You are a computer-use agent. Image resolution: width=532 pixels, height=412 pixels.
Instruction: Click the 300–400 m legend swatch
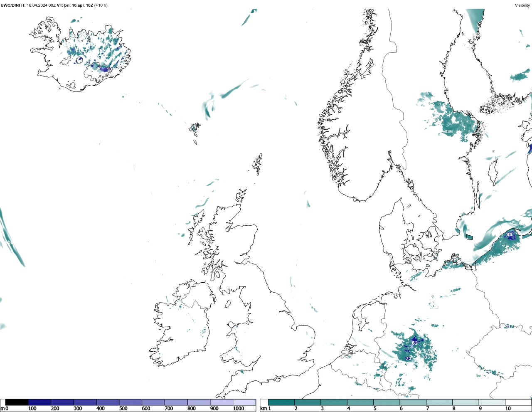coord(85,402)
